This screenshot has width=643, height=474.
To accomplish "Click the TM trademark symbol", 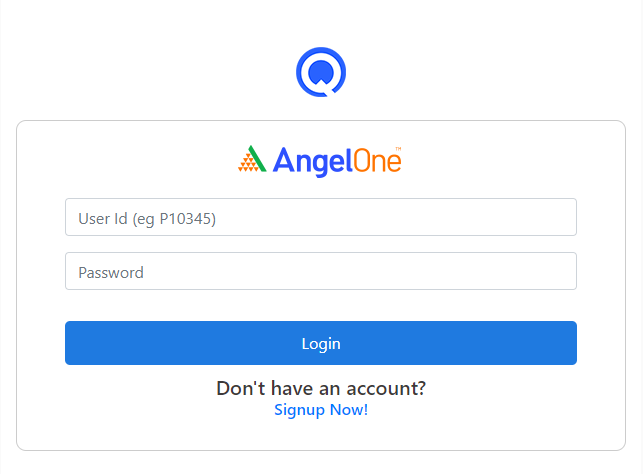I will click(x=398, y=148).
